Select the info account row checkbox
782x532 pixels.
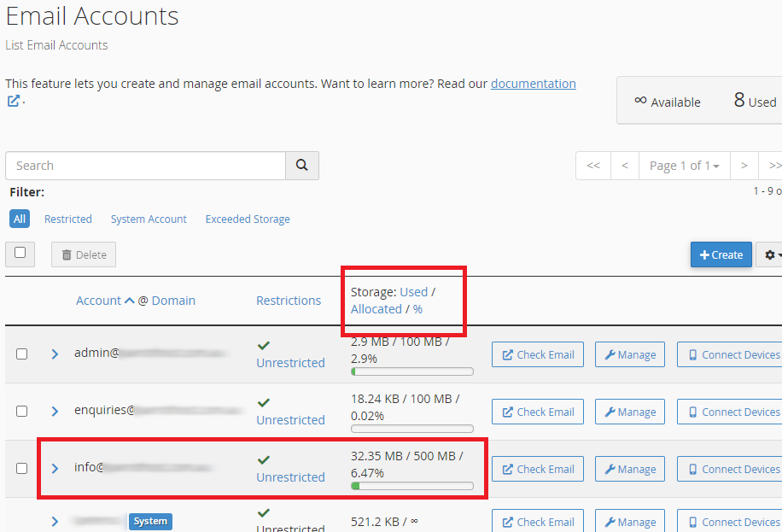22,469
